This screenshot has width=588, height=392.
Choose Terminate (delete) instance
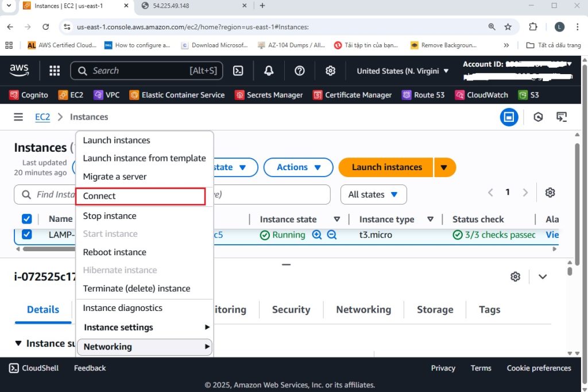(137, 289)
